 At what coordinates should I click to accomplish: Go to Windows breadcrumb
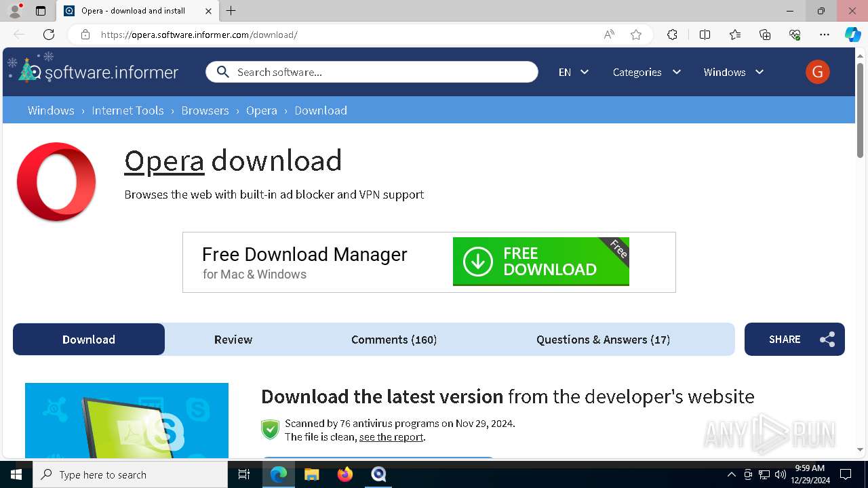click(x=51, y=110)
